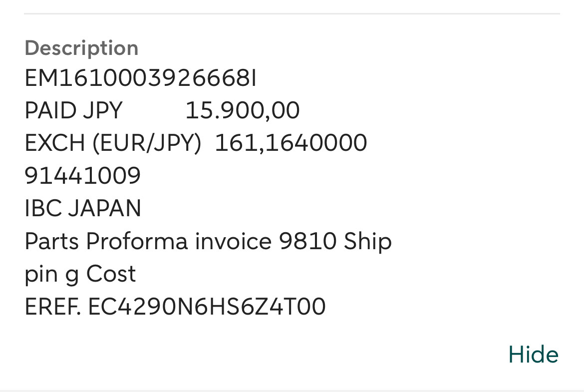Click the word Parts in invoice line
Screen dimensions: 584x392
(x=52, y=241)
